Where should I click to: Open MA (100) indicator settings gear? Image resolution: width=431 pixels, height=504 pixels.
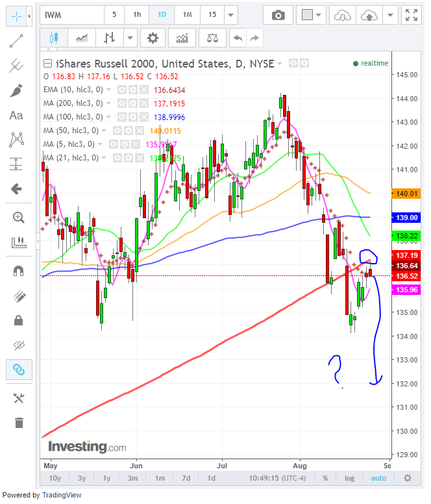pos(133,117)
